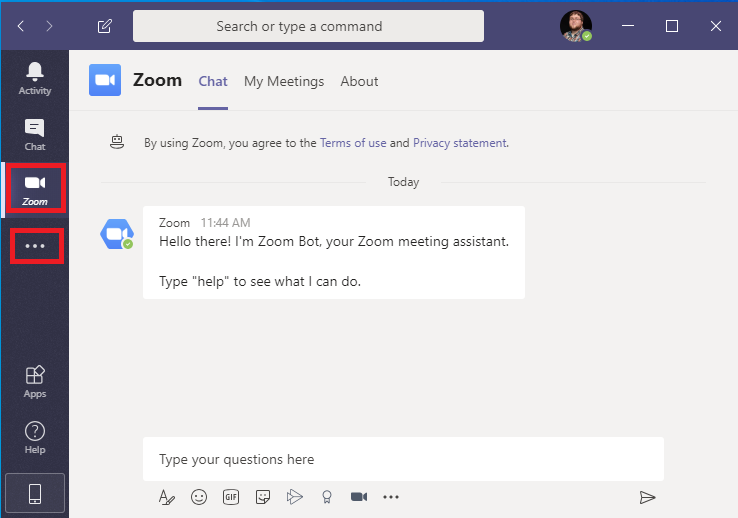738x518 pixels.
Task: Open the Format text options icon
Action: click(x=167, y=497)
